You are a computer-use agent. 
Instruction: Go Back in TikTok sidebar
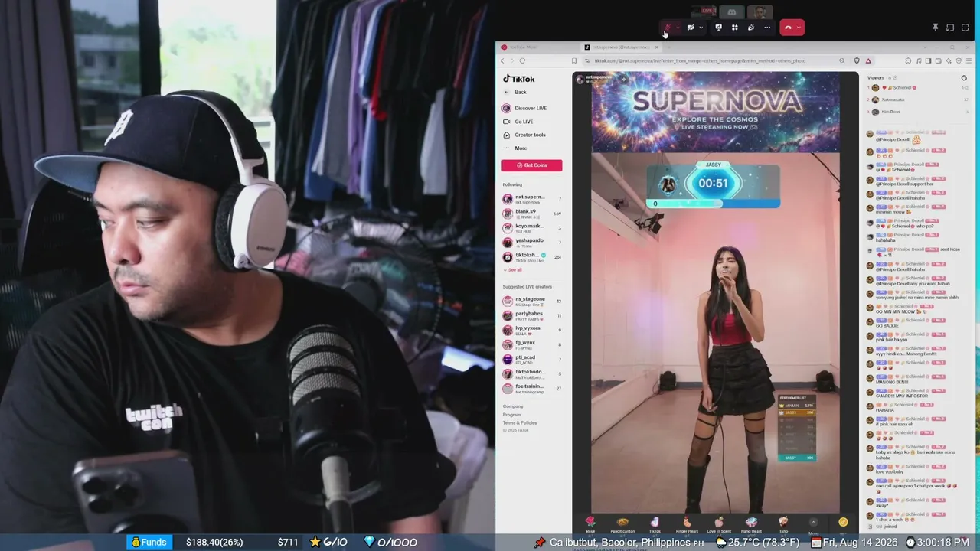[514, 92]
